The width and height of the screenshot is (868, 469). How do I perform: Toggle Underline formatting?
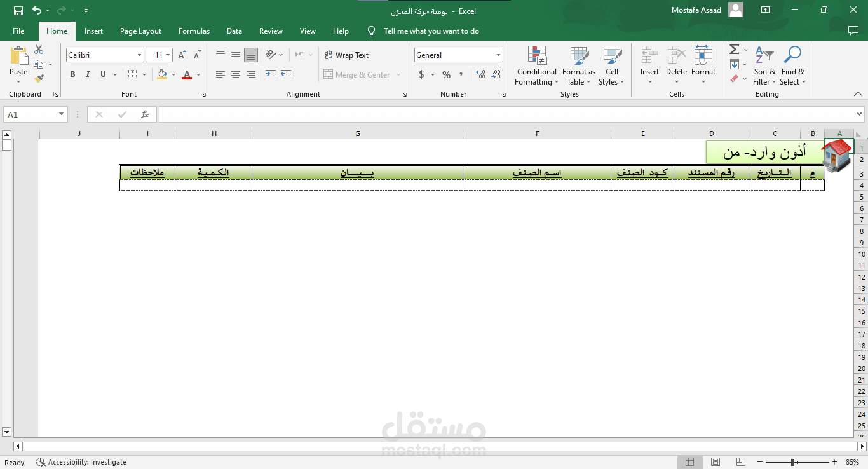pos(103,74)
